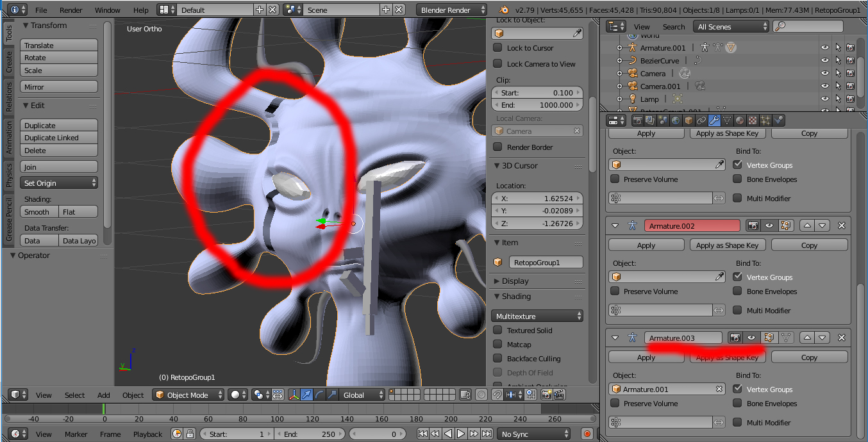This screenshot has width=868, height=442.
Task: Click the record keyframe button in timeline
Action: [587, 434]
